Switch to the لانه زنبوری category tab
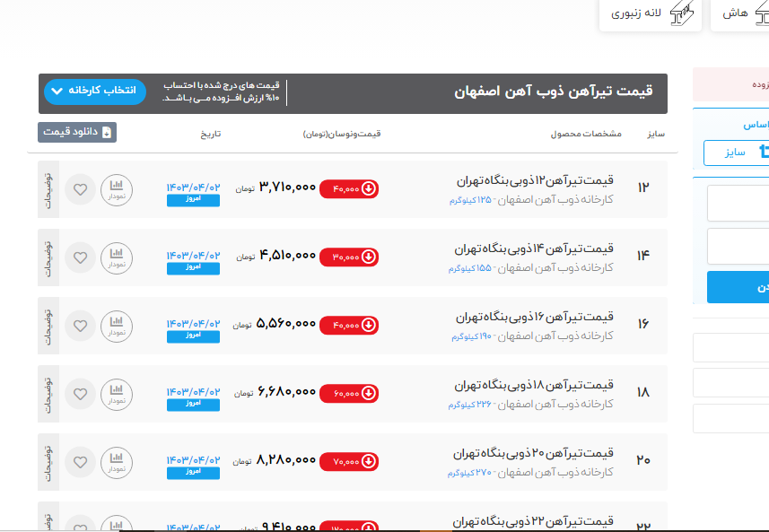This screenshot has width=769, height=532. [x=652, y=14]
